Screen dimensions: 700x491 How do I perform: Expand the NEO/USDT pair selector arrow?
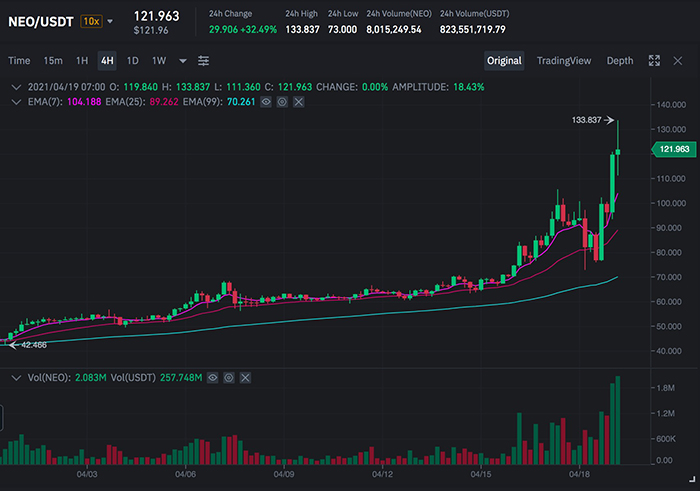click(x=110, y=20)
